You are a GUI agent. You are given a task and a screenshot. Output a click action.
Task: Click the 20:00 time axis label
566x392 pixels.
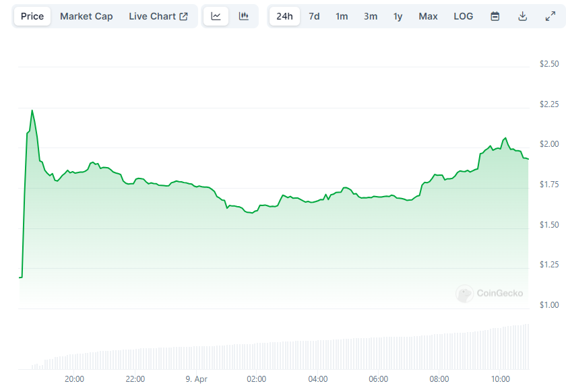tap(74, 379)
